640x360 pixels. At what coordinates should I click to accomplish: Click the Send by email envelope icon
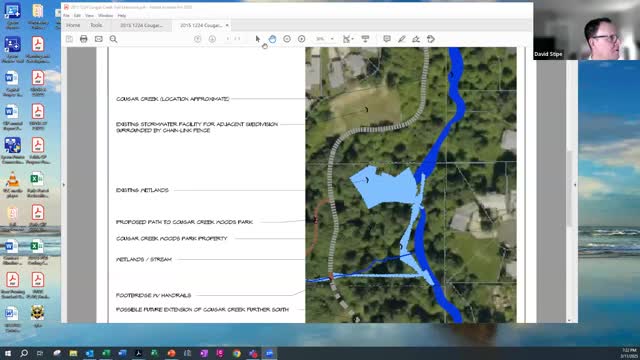[98, 39]
